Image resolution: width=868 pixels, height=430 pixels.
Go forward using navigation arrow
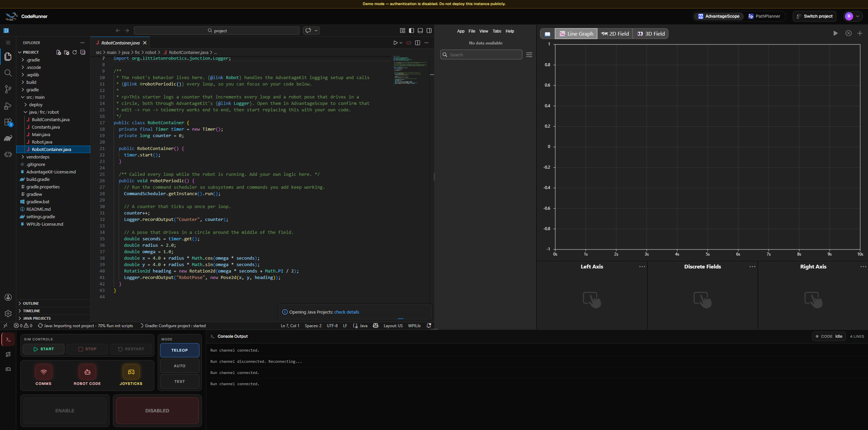[x=127, y=31]
